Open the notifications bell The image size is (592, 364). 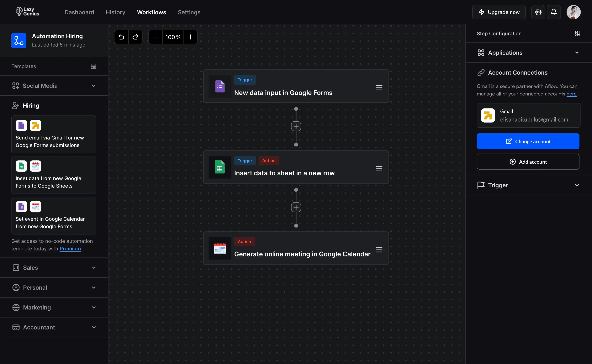(x=553, y=12)
